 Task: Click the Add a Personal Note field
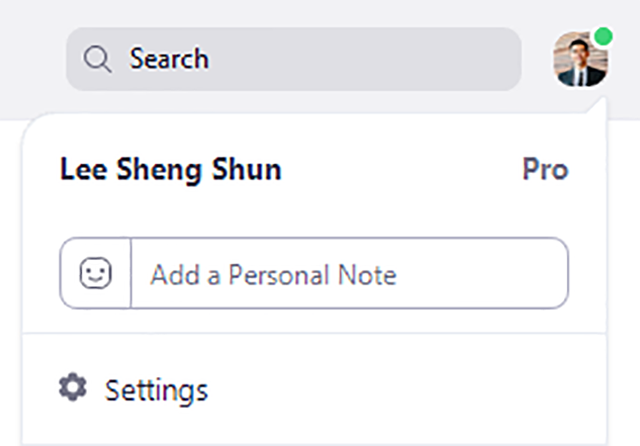[350, 273]
